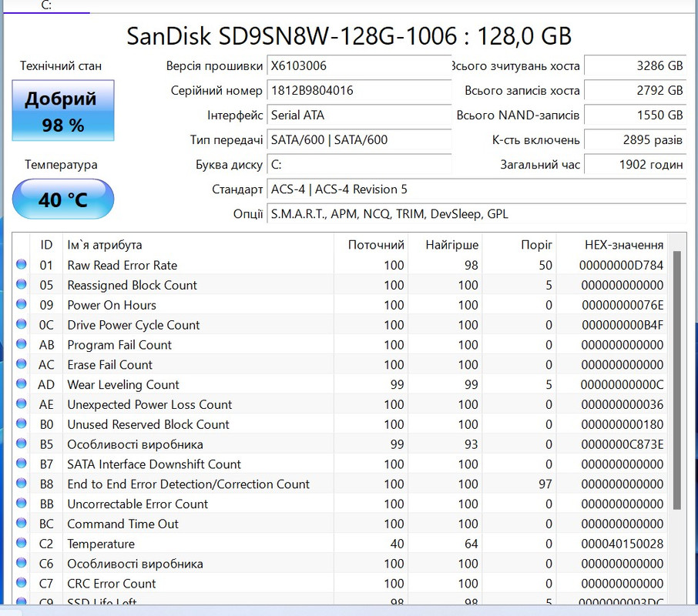Viewport: 698px width, 616px height.
Task: Click the drive letter field showing C:
Action: [359, 165]
